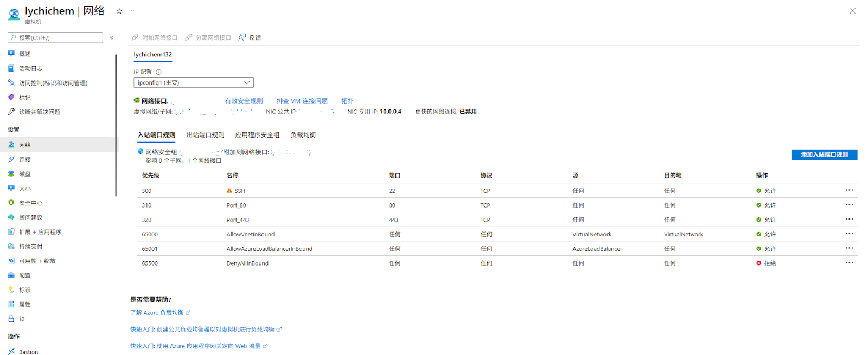Click the 拒绝 action cell
Image resolution: width=868 pixels, height=355 pixels.
[x=766, y=263]
